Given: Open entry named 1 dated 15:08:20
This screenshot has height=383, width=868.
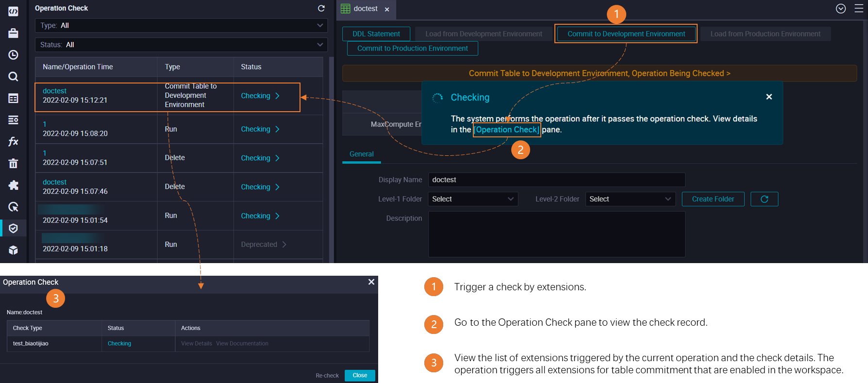Looking at the screenshot, I should 45,124.
